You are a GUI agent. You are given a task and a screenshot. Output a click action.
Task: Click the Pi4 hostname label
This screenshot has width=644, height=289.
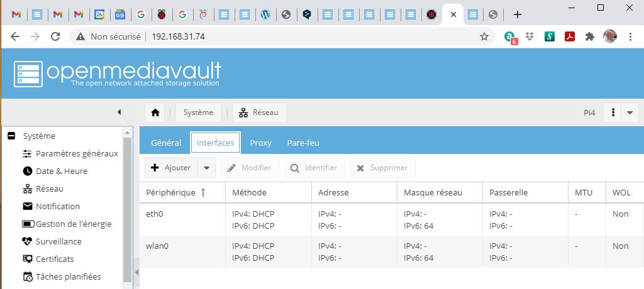tap(589, 112)
